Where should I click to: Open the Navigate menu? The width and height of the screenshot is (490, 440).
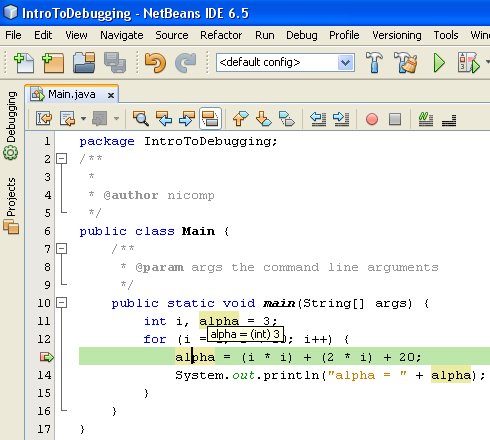click(122, 35)
